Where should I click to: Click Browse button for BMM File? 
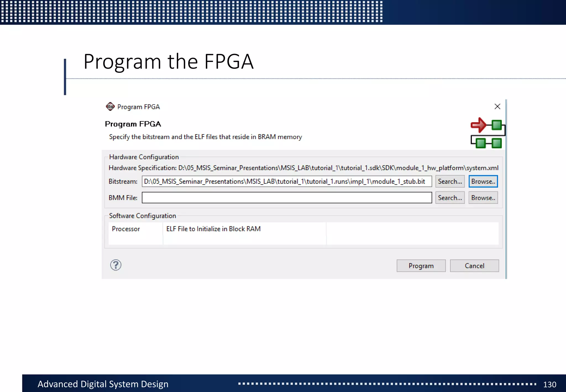[483, 198]
